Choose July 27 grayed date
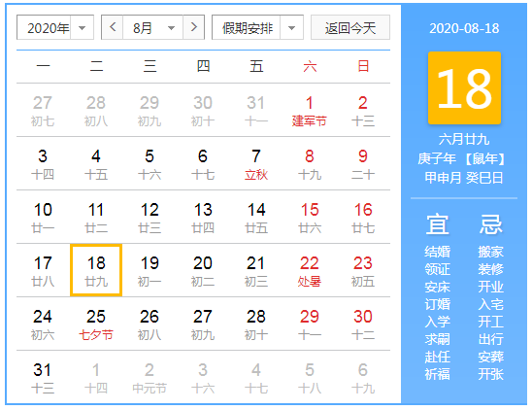Image resolution: width=532 pixels, height=410 pixels. [43, 110]
